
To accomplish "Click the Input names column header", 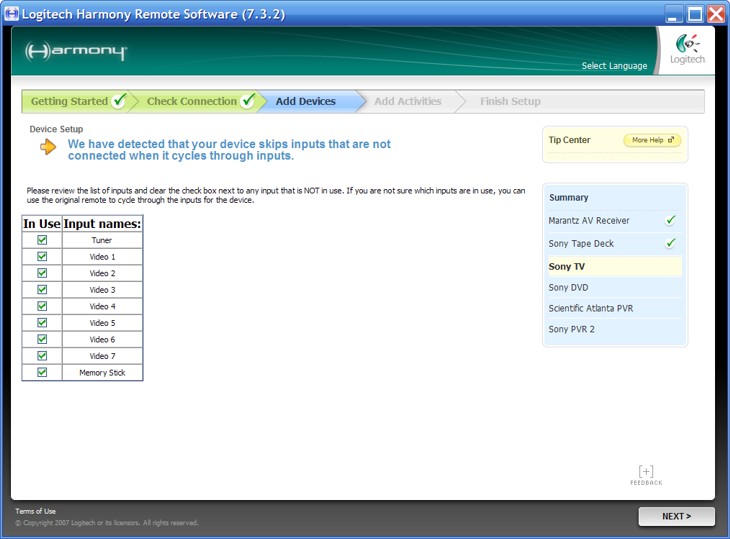I will point(102,223).
